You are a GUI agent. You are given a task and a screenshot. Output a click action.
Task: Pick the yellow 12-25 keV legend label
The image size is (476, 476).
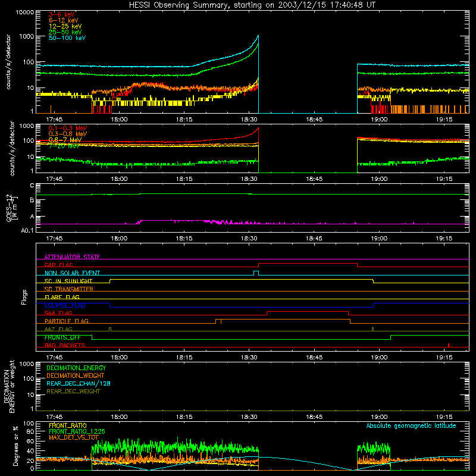[65, 26]
